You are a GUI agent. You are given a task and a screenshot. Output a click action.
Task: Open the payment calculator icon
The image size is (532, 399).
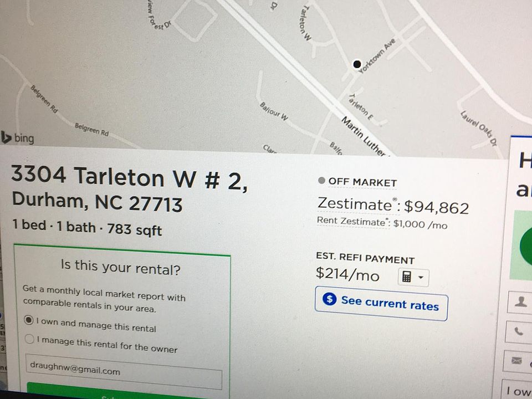[406, 277]
